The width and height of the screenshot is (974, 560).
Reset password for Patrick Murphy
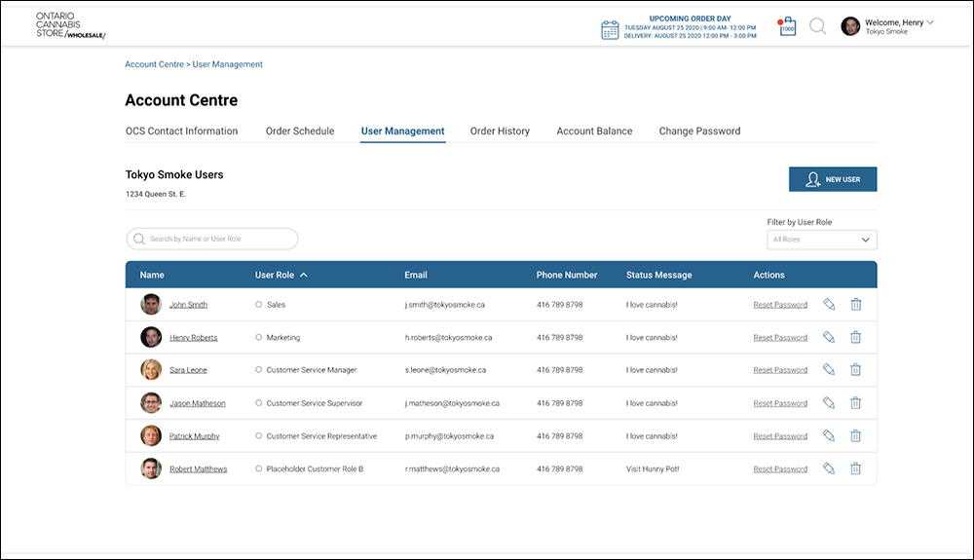coord(780,436)
